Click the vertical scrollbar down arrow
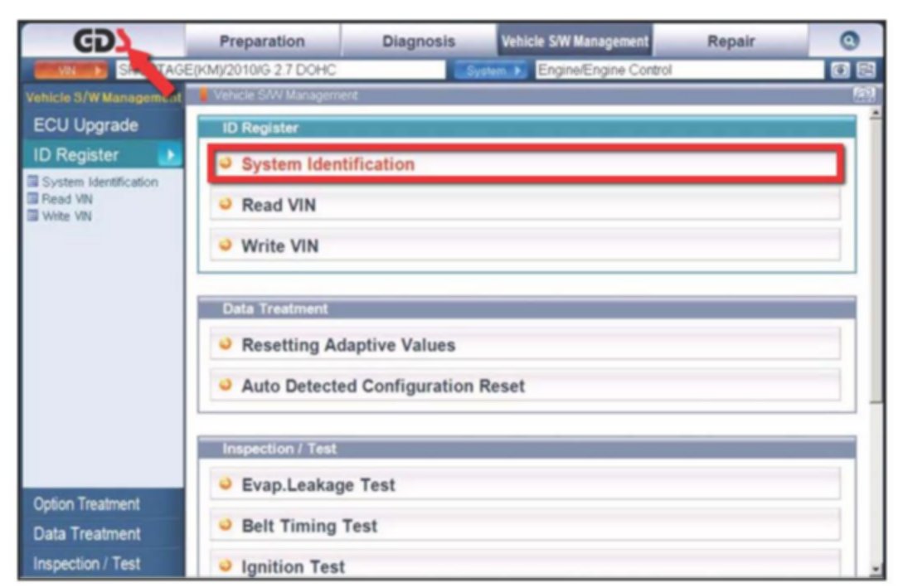The height and width of the screenshot is (588, 903). 876,570
